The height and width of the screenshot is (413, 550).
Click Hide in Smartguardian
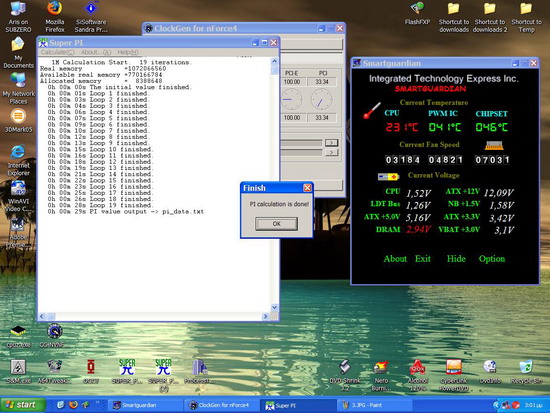[x=456, y=259]
